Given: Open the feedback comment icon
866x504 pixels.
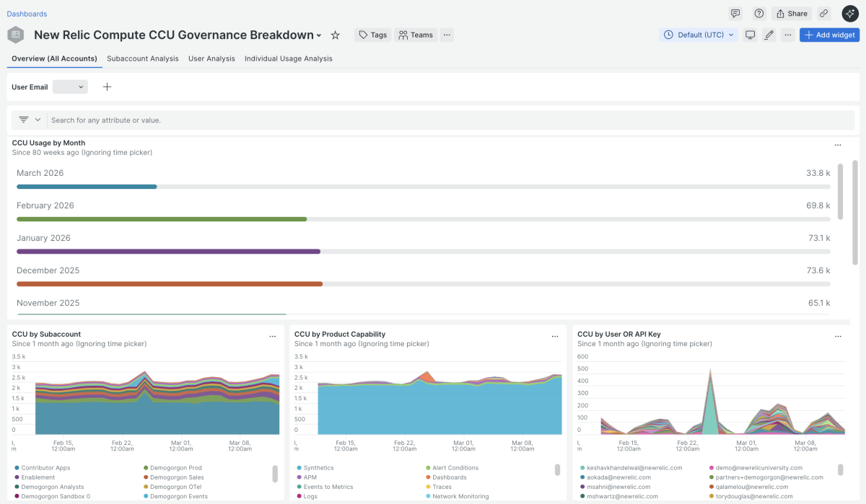Looking at the screenshot, I should click(x=735, y=14).
